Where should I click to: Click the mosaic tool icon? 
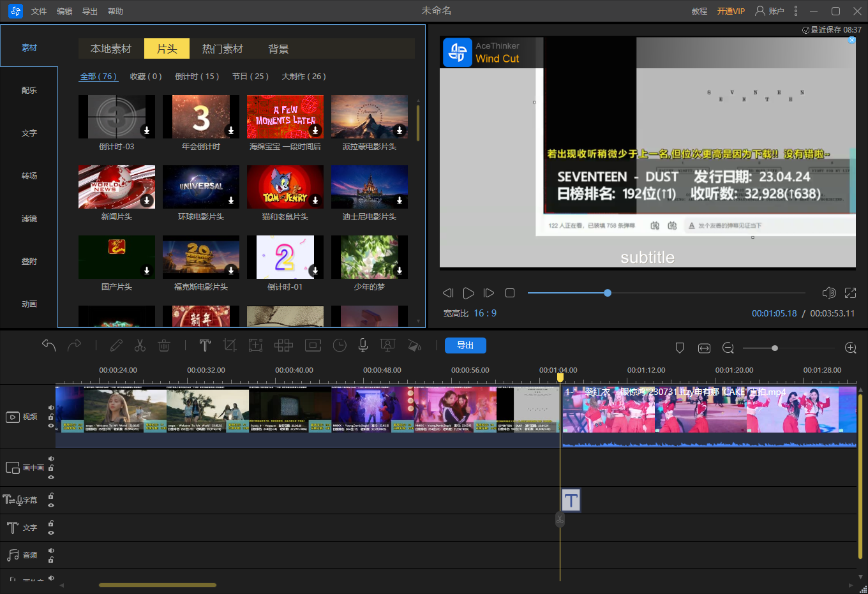283,345
